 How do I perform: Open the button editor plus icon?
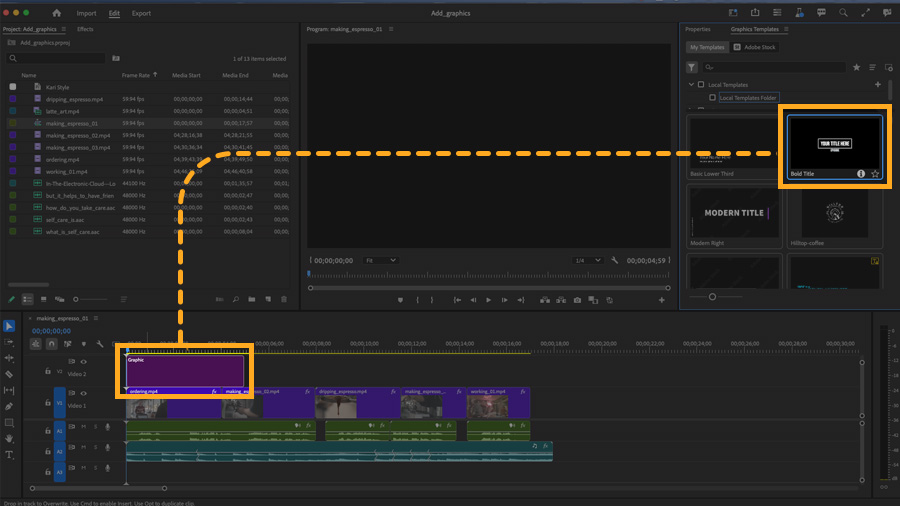click(x=662, y=300)
